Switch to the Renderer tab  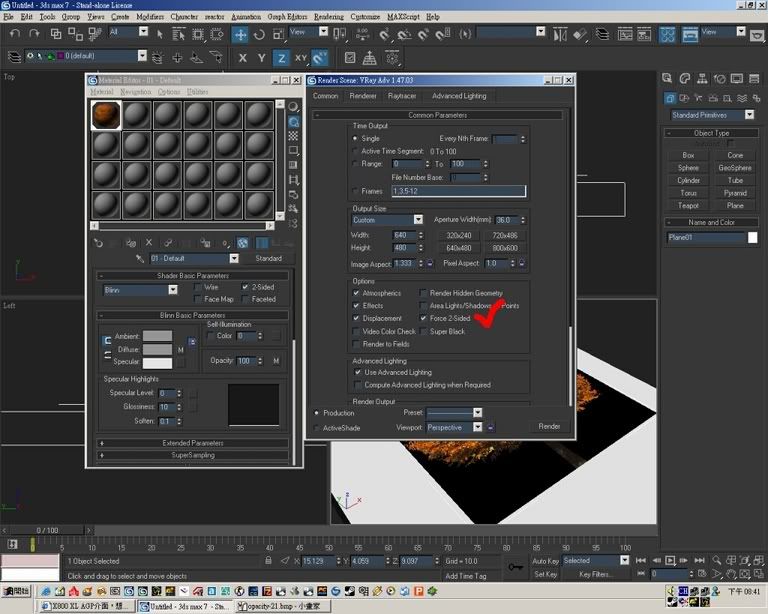[x=363, y=96]
